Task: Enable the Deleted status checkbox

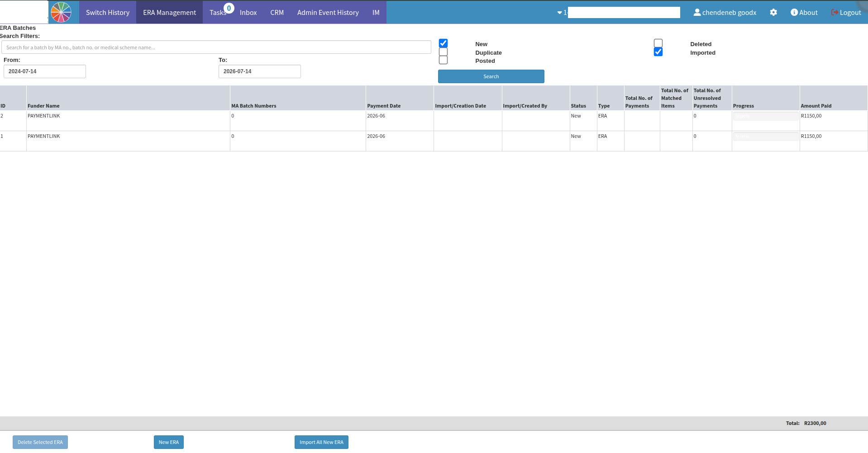Action: click(658, 43)
